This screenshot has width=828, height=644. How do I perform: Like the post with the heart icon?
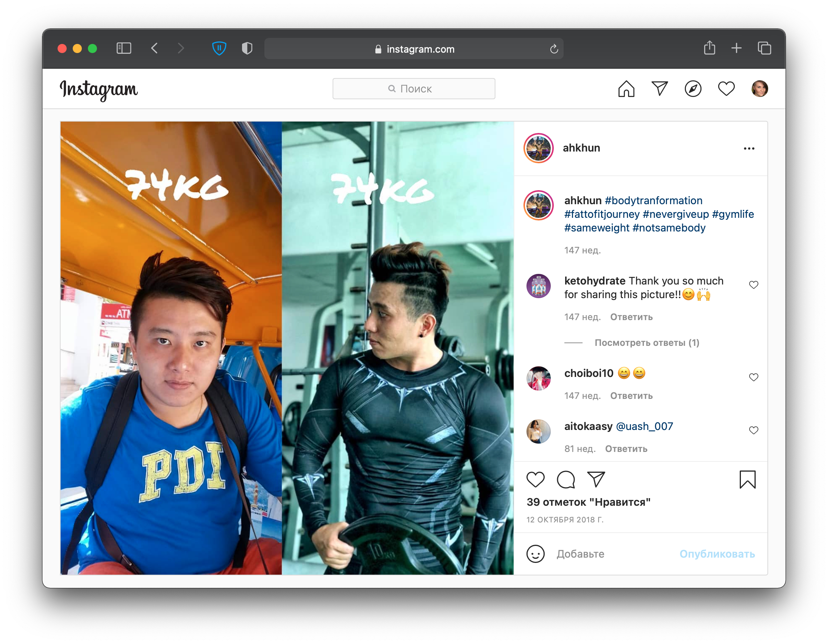(535, 480)
